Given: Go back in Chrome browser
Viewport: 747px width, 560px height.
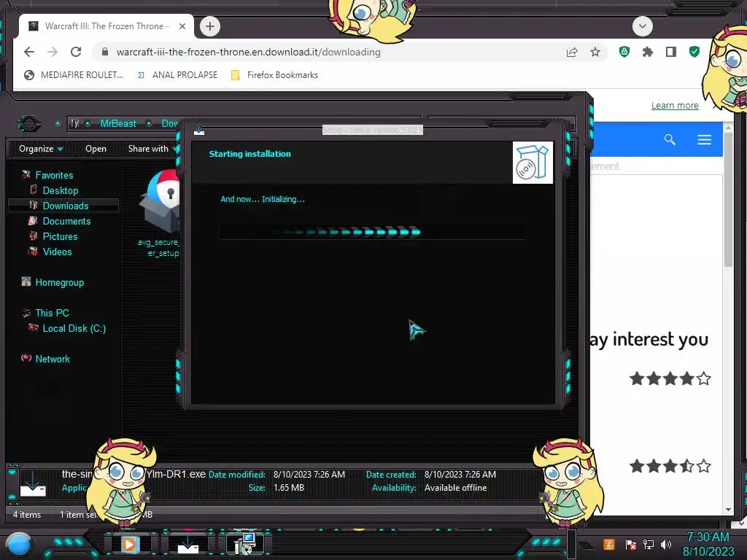Looking at the screenshot, I should [x=29, y=52].
